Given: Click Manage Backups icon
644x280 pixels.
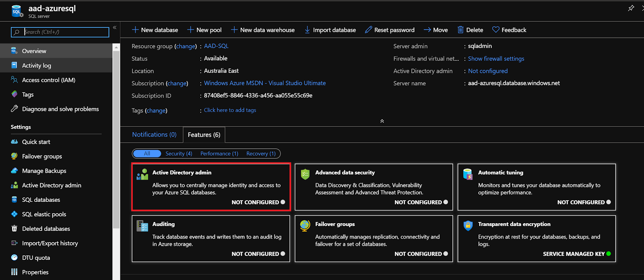Looking at the screenshot, I should (14, 171).
